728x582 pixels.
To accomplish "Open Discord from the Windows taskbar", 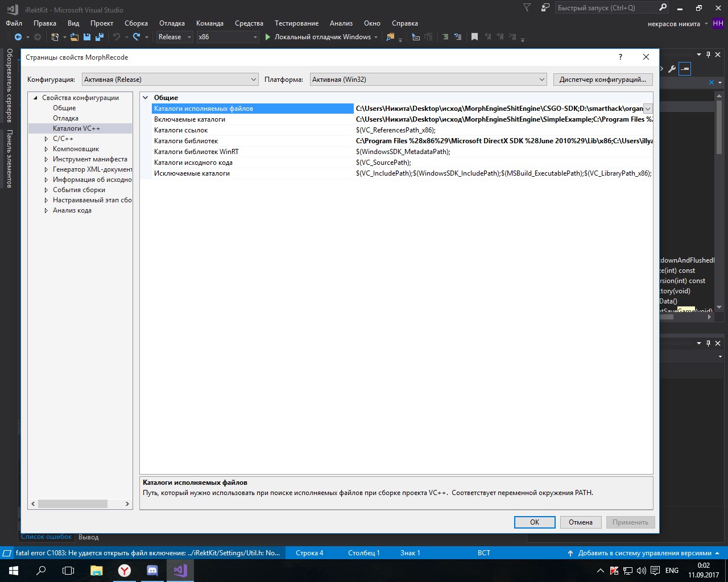I will [152, 570].
